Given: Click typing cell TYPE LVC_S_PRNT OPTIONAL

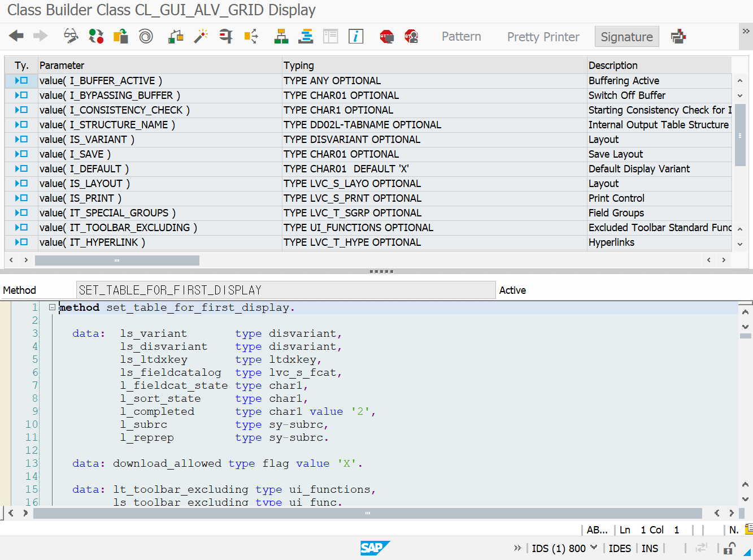Looking at the screenshot, I should [434, 198].
